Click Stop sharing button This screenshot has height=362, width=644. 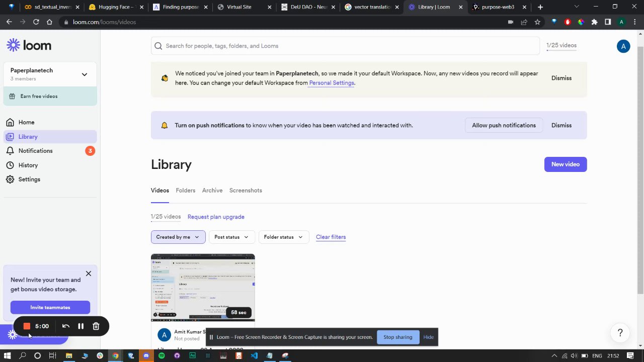[398, 337]
